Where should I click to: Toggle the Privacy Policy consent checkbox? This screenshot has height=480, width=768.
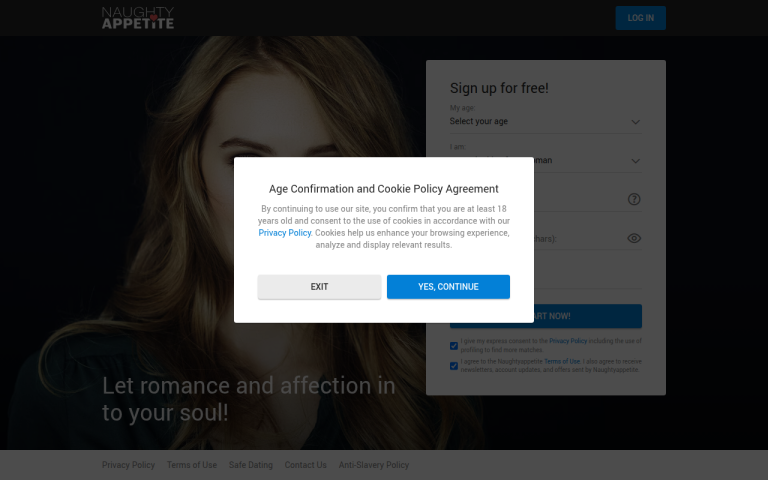pyautogui.click(x=454, y=346)
